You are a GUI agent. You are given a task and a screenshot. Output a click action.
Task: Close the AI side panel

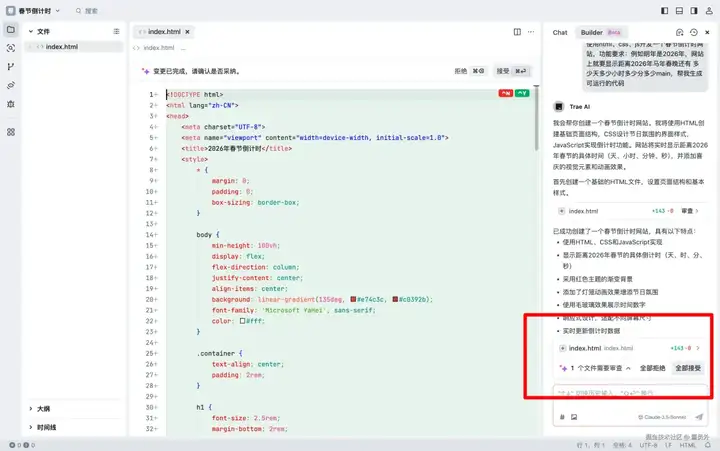coord(708,32)
